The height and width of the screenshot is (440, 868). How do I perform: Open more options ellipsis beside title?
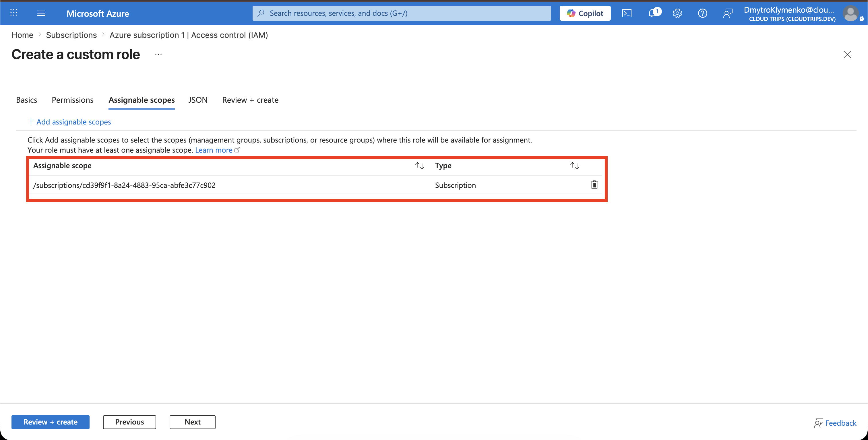[x=158, y=54]
